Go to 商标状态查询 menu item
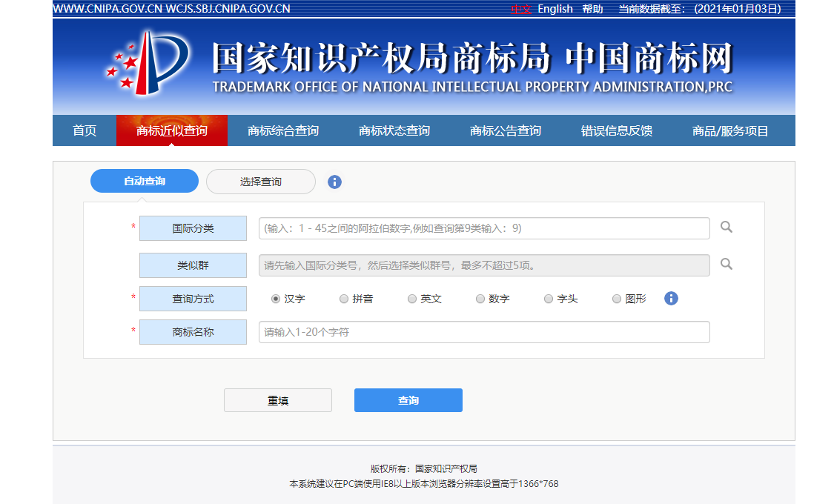This screenshot has width=834, height=504. pyautogui.click(x=394, y=131)
